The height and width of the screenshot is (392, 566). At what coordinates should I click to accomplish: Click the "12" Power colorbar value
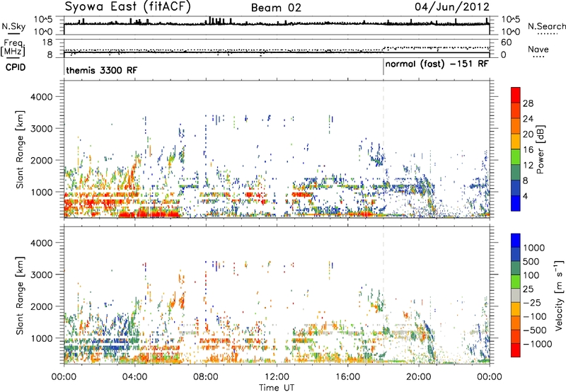coord(528,166)
